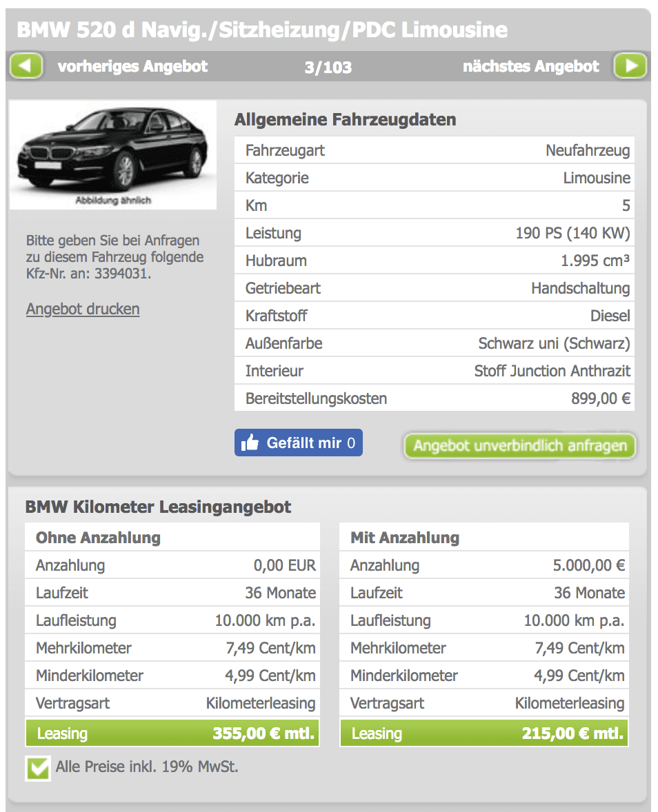Click the '899,00 €' Bereitstellungskosten value
Screen dimensions: 658x812
point(601,398)
